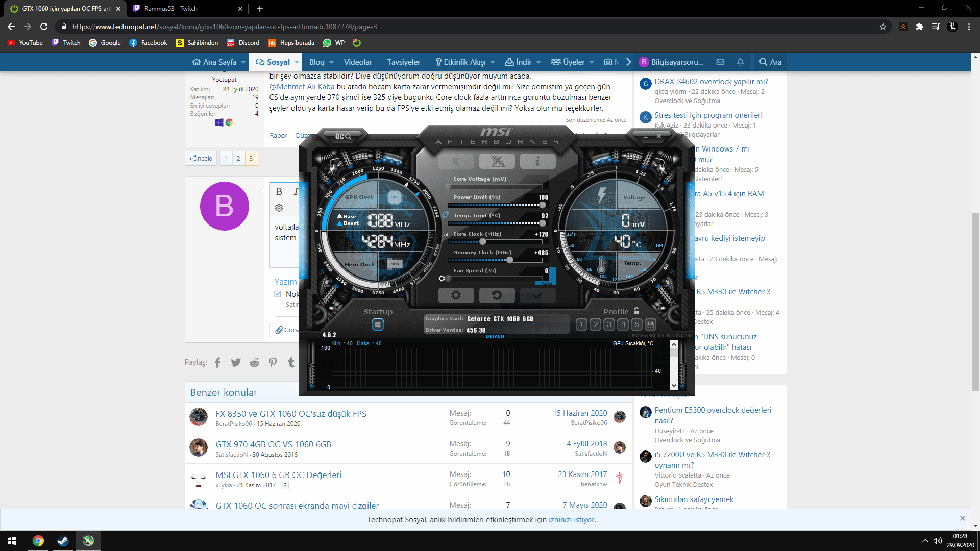Open Afterburner settings gear button
980x551 pixels.
(x=456, y=295)
